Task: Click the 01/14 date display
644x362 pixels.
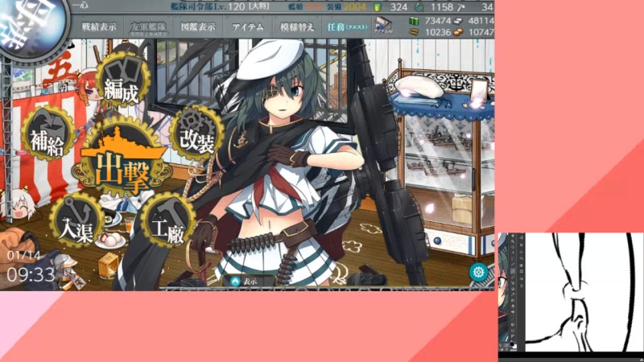Action: point(24,255)
